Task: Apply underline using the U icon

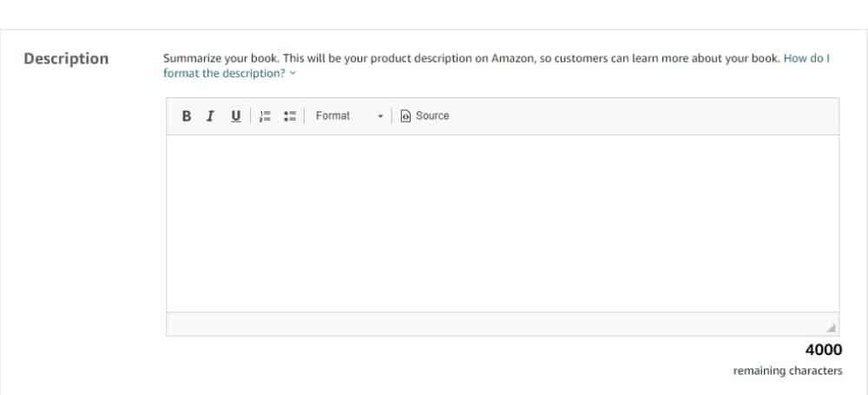Action: tap(236, 115)
